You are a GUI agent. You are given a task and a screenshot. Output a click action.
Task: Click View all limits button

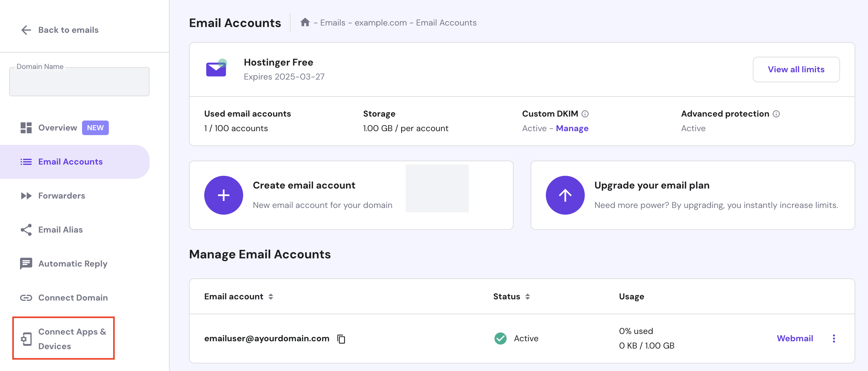796,69
